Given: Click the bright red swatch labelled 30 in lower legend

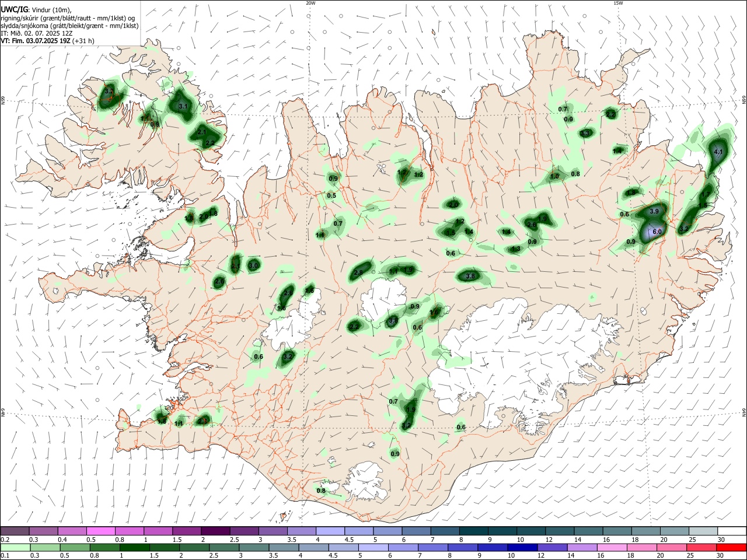Looking at the screenshot, I should pyautogui.click(x=732, y=547).
